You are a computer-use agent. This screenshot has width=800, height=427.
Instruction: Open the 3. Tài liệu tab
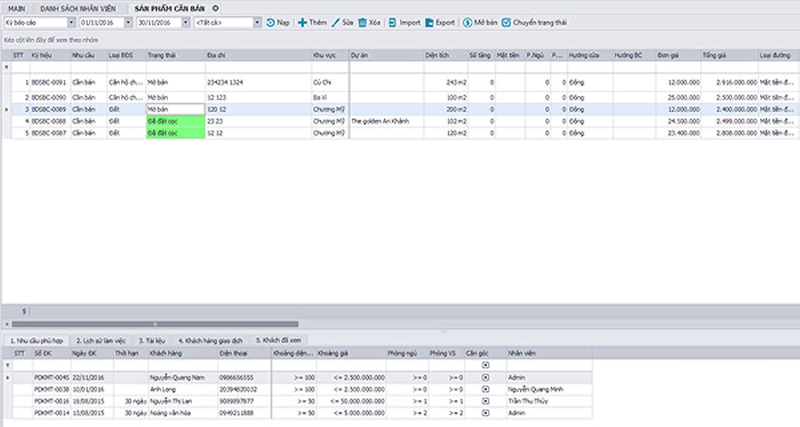click(x=152, y=340)
